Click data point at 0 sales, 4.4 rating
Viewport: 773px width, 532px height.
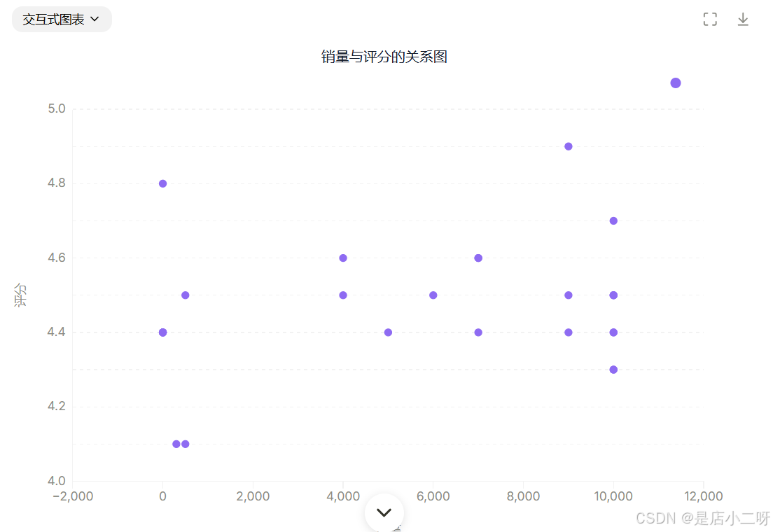click(x=163, y=332)
